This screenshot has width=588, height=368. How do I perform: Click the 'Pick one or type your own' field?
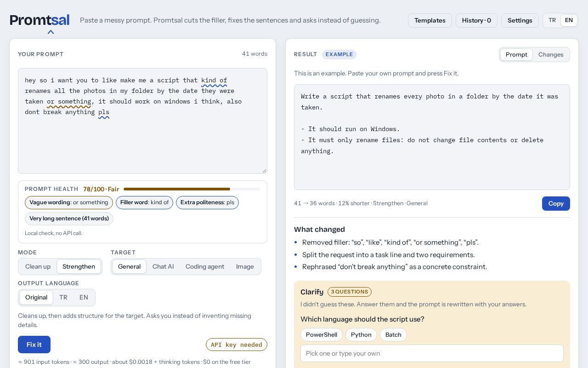pyautogui.click(x=432, y=353)
